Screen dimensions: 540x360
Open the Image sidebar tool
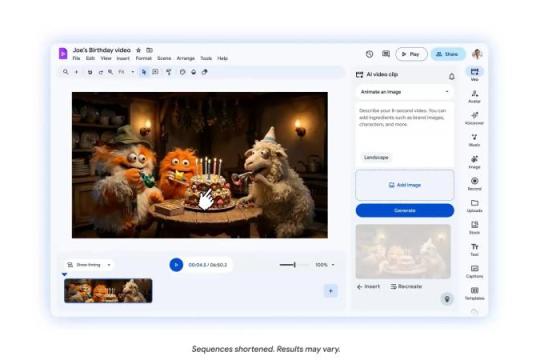pyautogui.click(x=475, y=162)
